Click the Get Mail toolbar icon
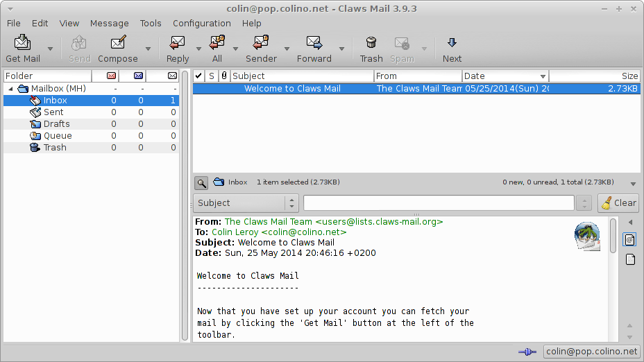The image size is (644, 362). [x=23, y=43]
